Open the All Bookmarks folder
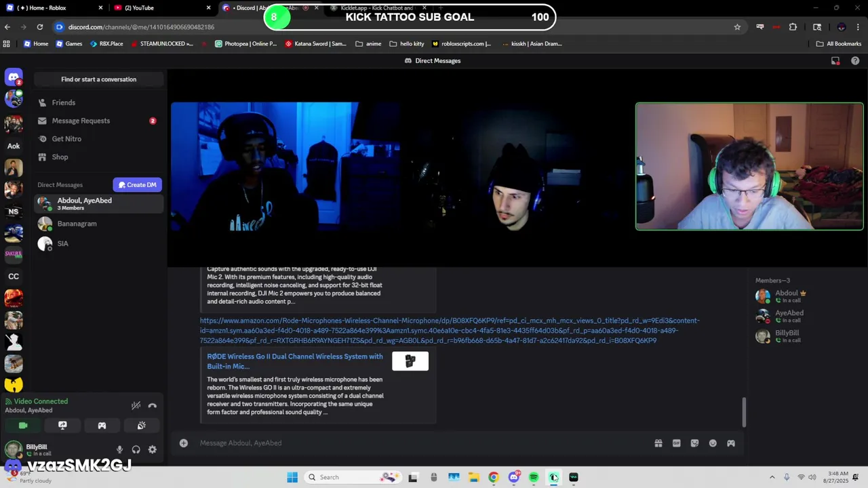Image resolution: width=868 pixels, height=488 pixels. tap(839, 44)
